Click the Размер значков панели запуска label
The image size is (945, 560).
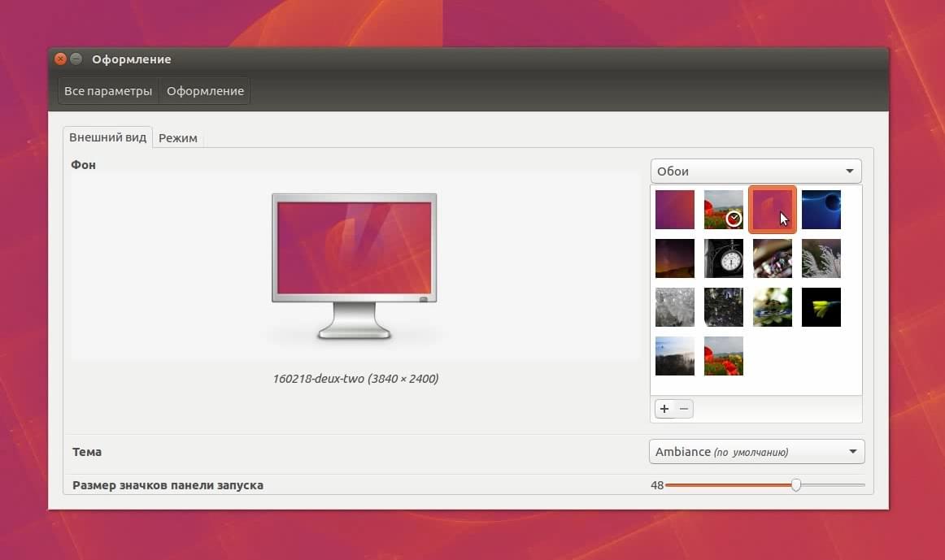pyautogui.click(x=168, y=485)
